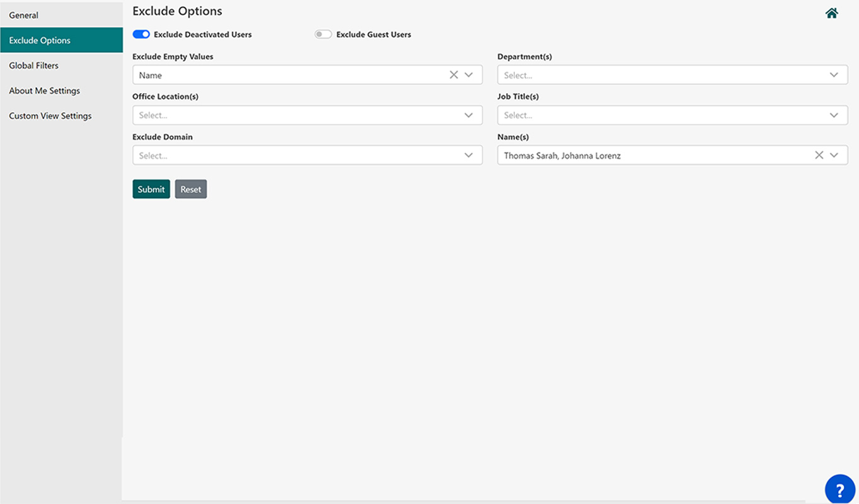
Task: Expand the Exclude Domain dropdown
Action: (x=468, y=155)
